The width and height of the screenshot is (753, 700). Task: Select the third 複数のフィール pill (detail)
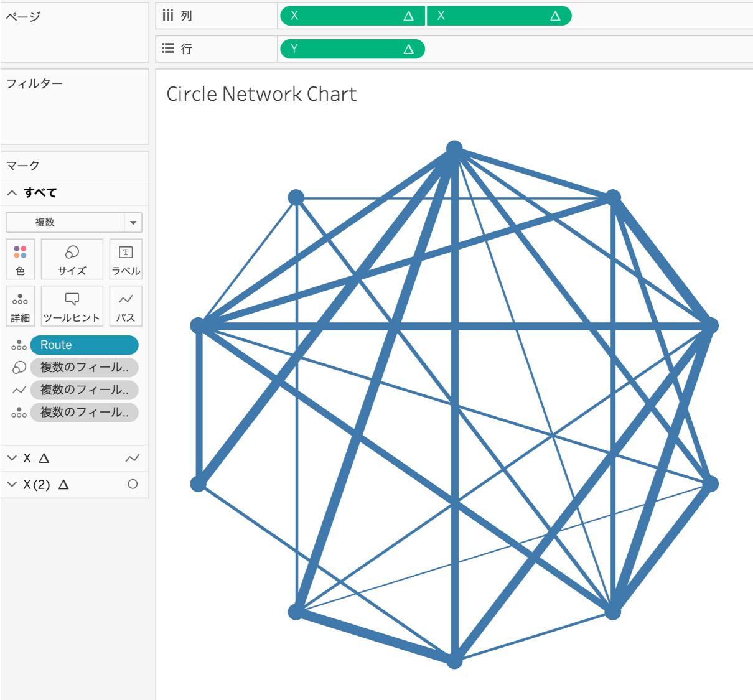pyautogui.click(x=84, y=413)
